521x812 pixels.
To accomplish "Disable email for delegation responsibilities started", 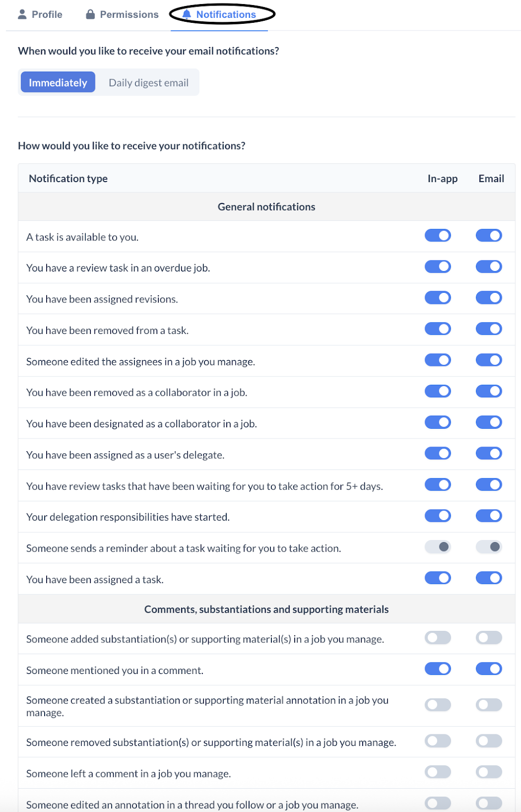I will (x=489, y=516).
